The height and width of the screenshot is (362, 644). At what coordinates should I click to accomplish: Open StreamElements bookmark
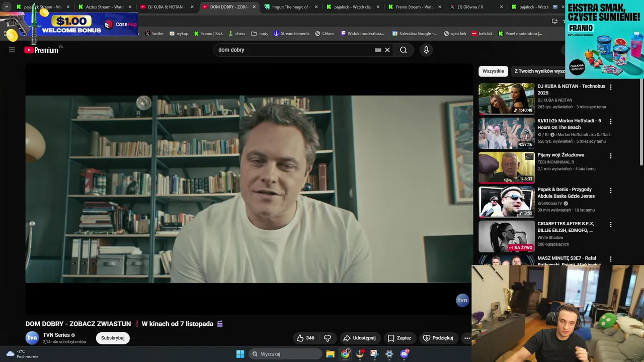pos(291,34)
